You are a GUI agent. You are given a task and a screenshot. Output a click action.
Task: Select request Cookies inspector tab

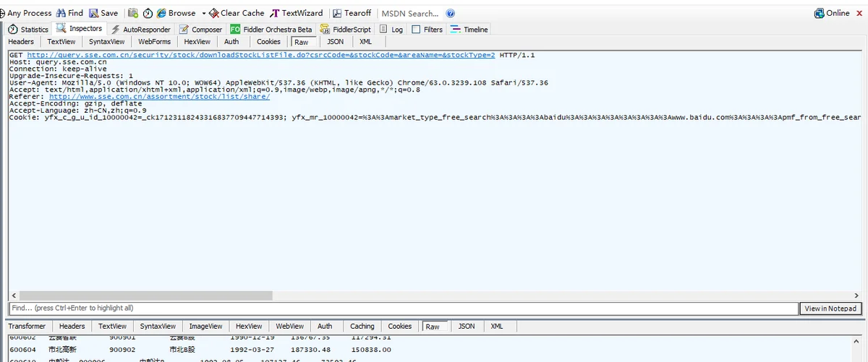268,42
